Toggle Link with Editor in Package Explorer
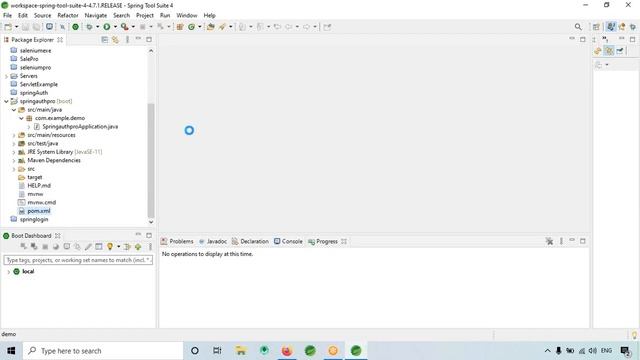This screenshot has width=640, height=360. click(116, 40)
